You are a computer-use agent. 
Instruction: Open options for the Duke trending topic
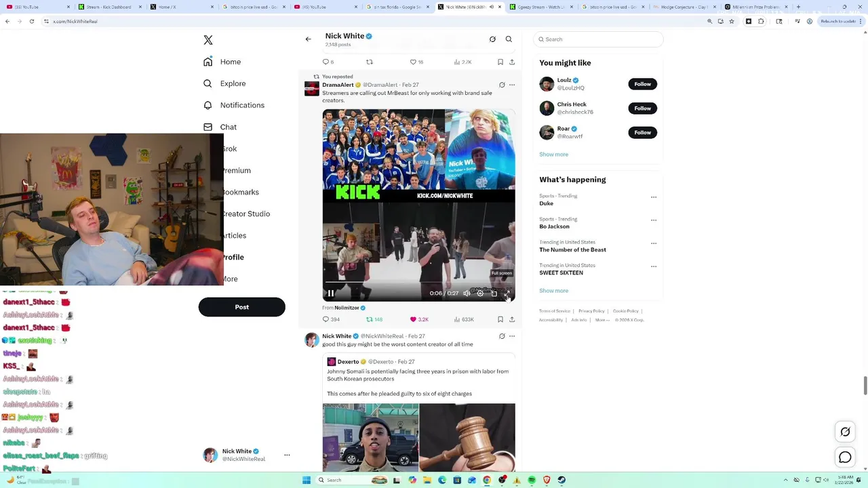[x=654, y=197]
